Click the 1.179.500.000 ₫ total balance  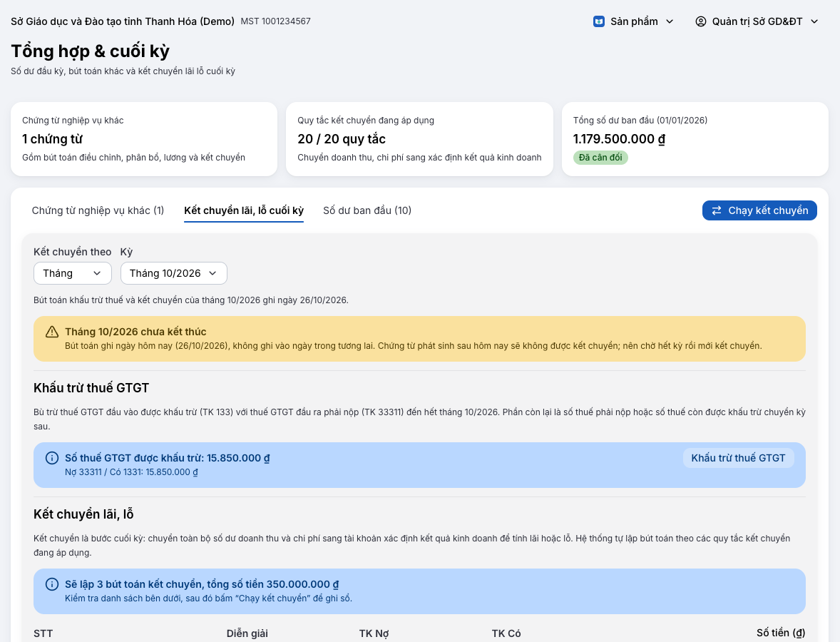pyautogui.click(x=619, y=139)
